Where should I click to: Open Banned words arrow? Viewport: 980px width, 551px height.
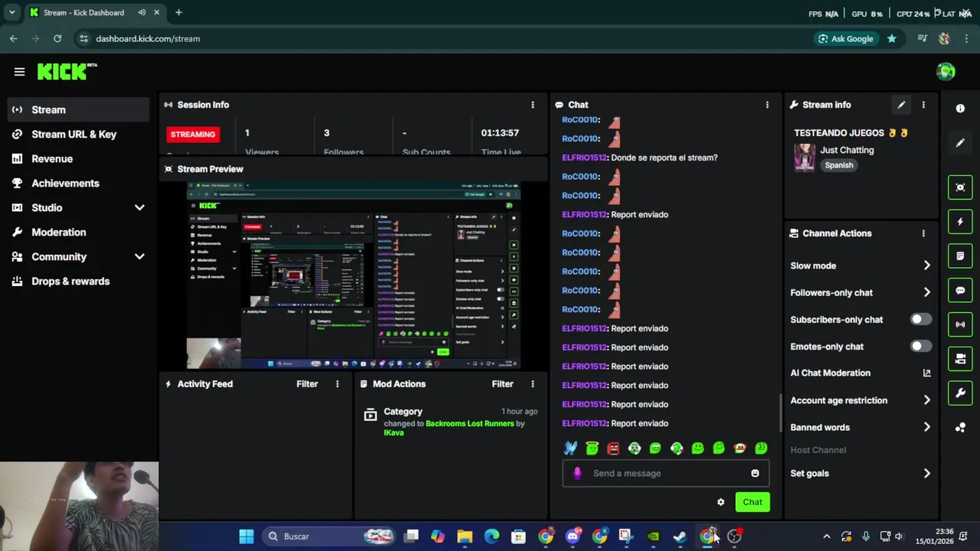[926, 427]
